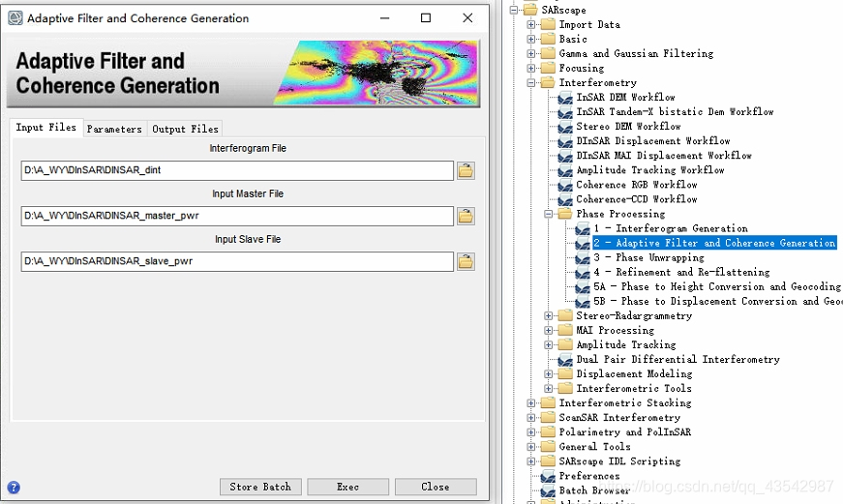Screen dimensions: 843x504
Task: Expand the SARscape IDL Scripting folder
Action: coord(531,461)
